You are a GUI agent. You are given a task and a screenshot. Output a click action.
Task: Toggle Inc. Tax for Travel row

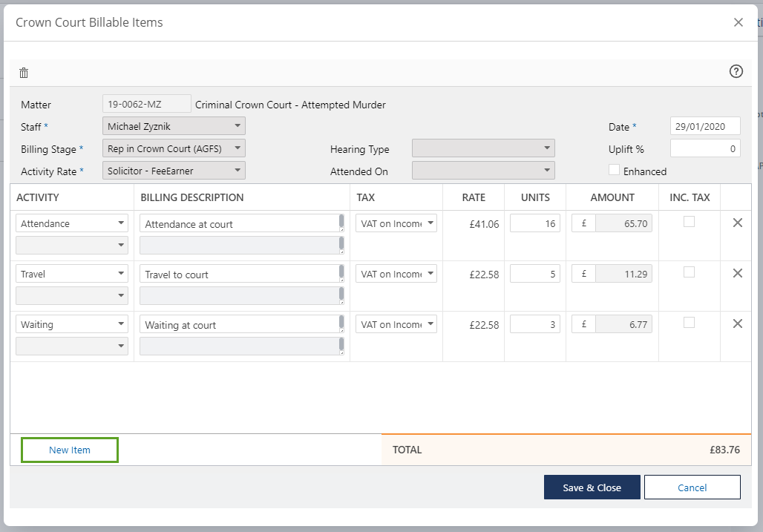coord(689,272)
